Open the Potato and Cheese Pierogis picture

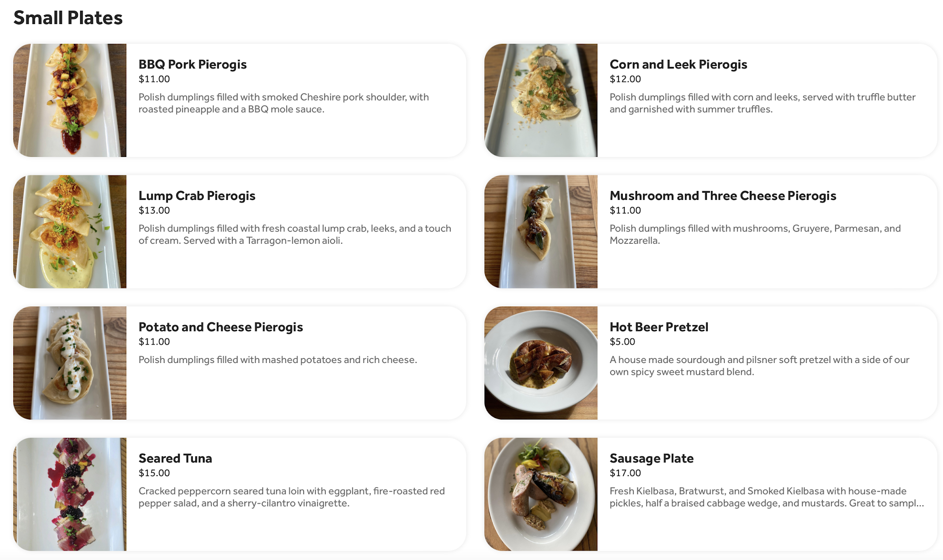coord(70,363)
